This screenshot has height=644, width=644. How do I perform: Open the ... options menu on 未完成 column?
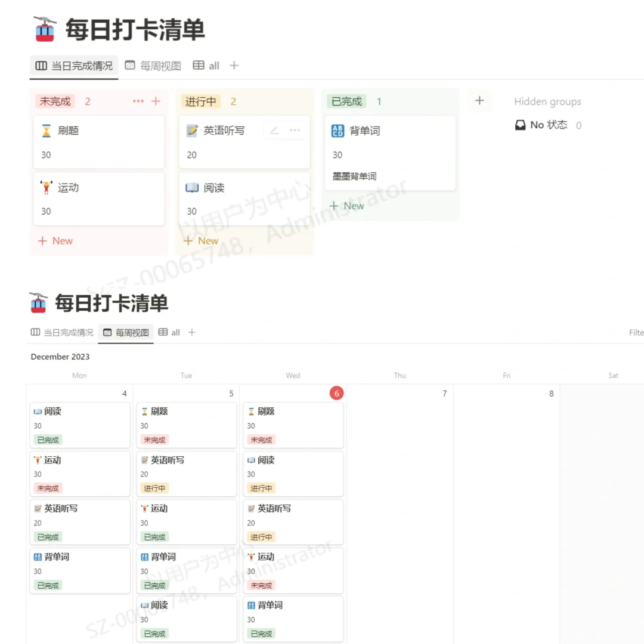(x=138, y=101)
